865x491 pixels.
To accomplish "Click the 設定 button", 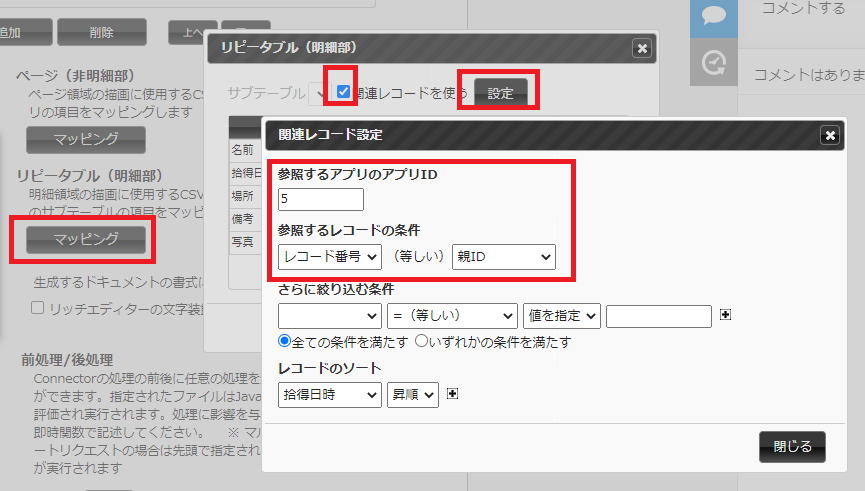I will 500,93.
